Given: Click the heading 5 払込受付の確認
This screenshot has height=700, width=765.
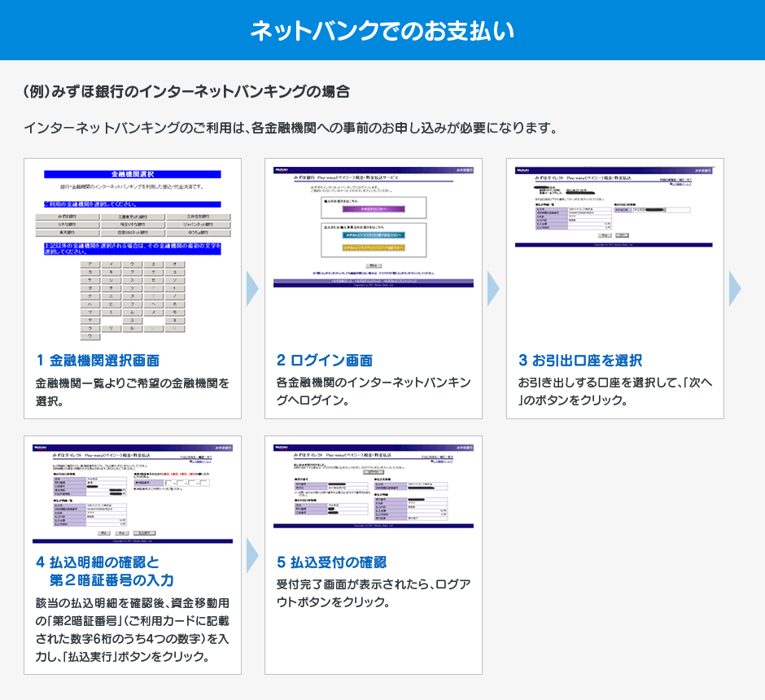Looking at the screenshot, I should (x=332, y=562).
